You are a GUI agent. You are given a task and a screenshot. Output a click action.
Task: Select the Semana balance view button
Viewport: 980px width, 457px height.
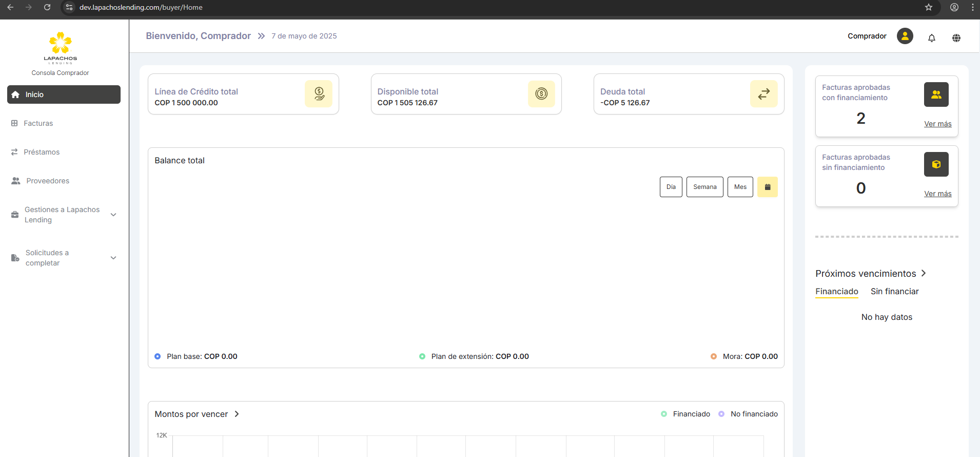coord(704,187)
